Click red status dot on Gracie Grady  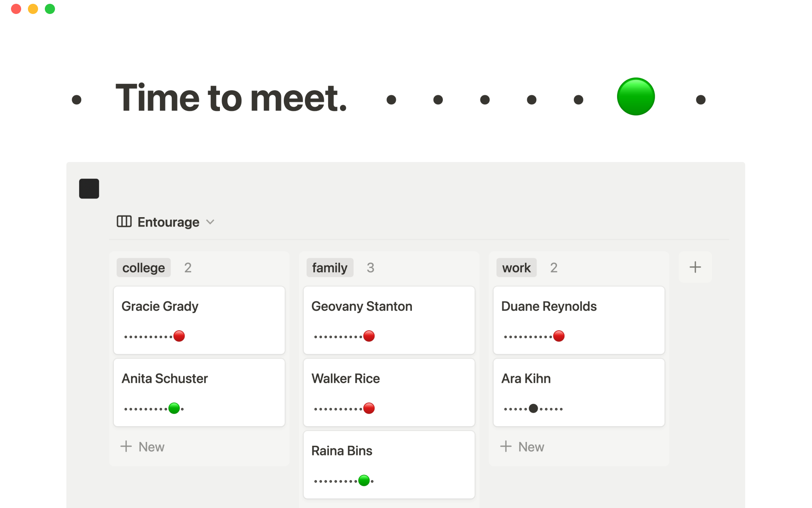(179, 336)
